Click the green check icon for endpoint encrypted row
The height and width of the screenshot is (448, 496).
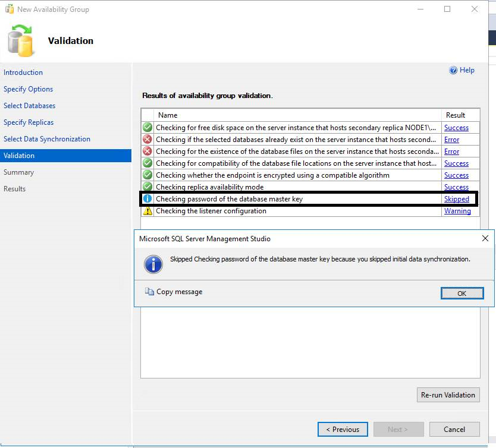(147, 175)
